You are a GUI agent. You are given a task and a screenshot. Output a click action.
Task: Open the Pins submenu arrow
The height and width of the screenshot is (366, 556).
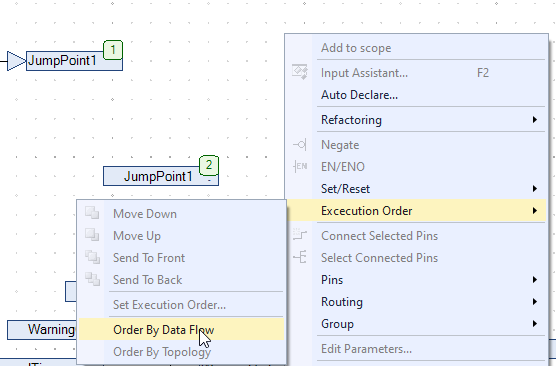click(534, 280)
